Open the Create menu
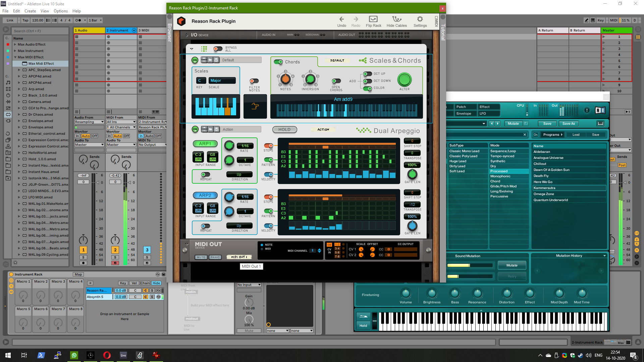Image resolution: width=644 pixels, height=362 pixels. [x=30, y=11]
